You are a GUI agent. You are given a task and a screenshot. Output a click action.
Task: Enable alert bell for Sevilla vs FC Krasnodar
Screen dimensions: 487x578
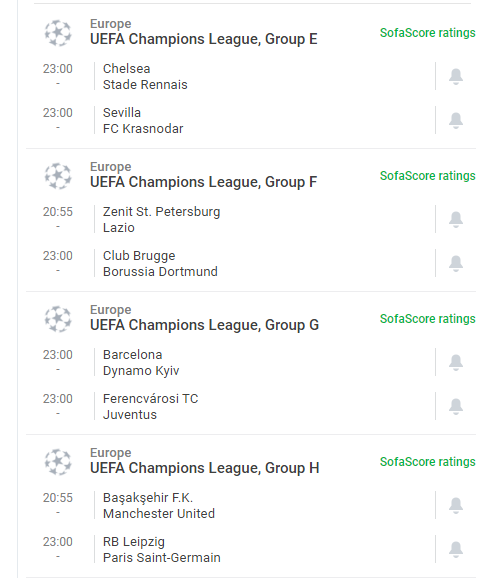coord(456,120)
